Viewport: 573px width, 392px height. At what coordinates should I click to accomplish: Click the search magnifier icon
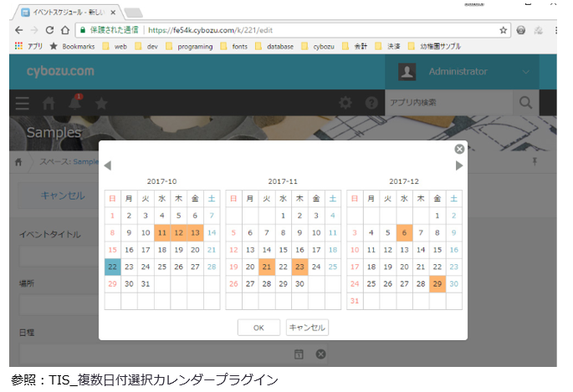click(525, 103)
